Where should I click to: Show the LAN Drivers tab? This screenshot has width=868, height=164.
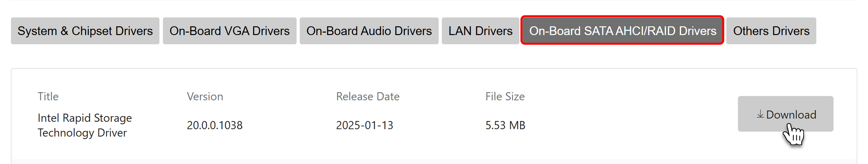point(480,31)
